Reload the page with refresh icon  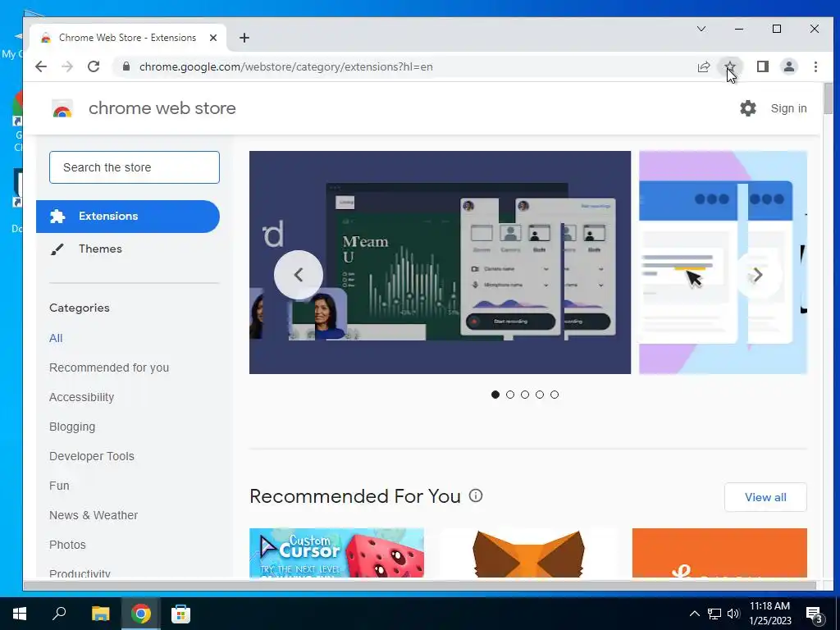(94, 66)
